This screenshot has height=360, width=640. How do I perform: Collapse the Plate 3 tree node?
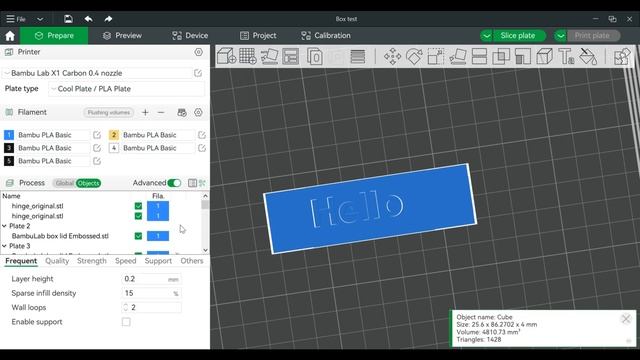coord(4,246)
